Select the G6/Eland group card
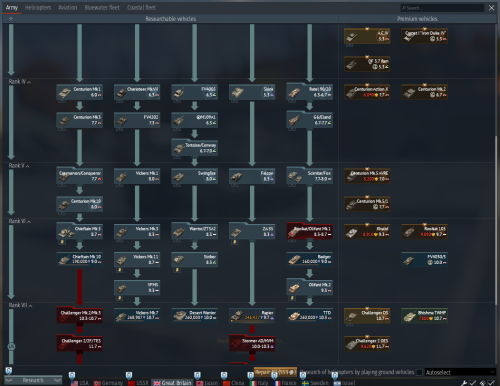500x386 pixels. [x=309, y=120]
